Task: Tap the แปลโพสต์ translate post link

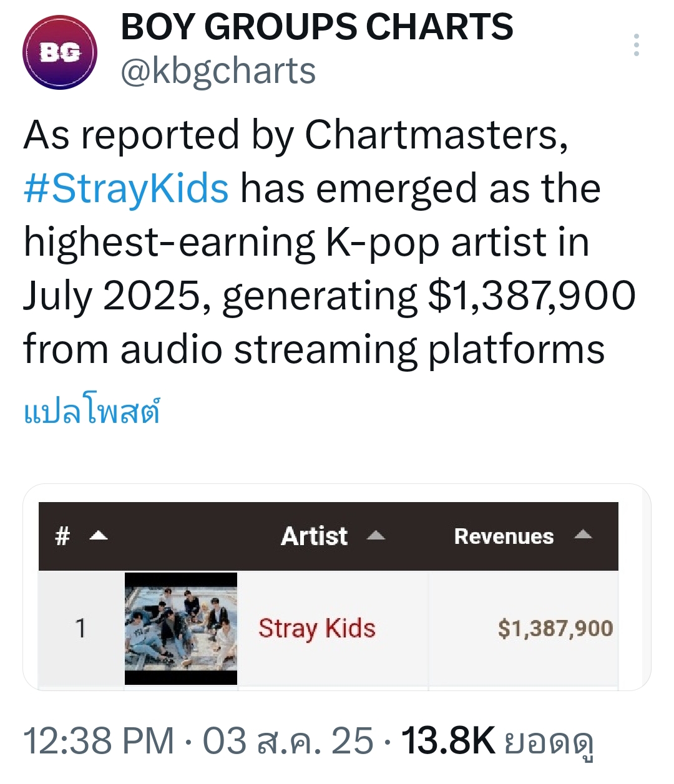Action: (92, 411)
